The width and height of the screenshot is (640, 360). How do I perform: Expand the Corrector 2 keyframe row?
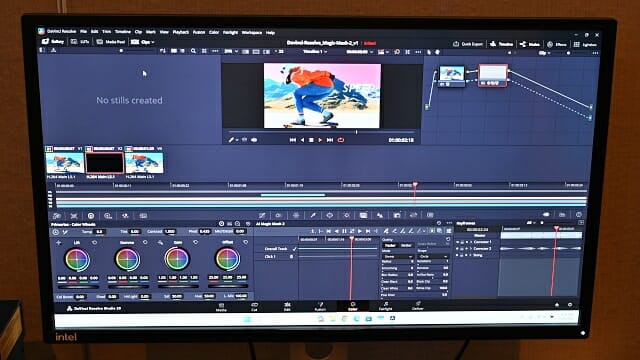471,249
